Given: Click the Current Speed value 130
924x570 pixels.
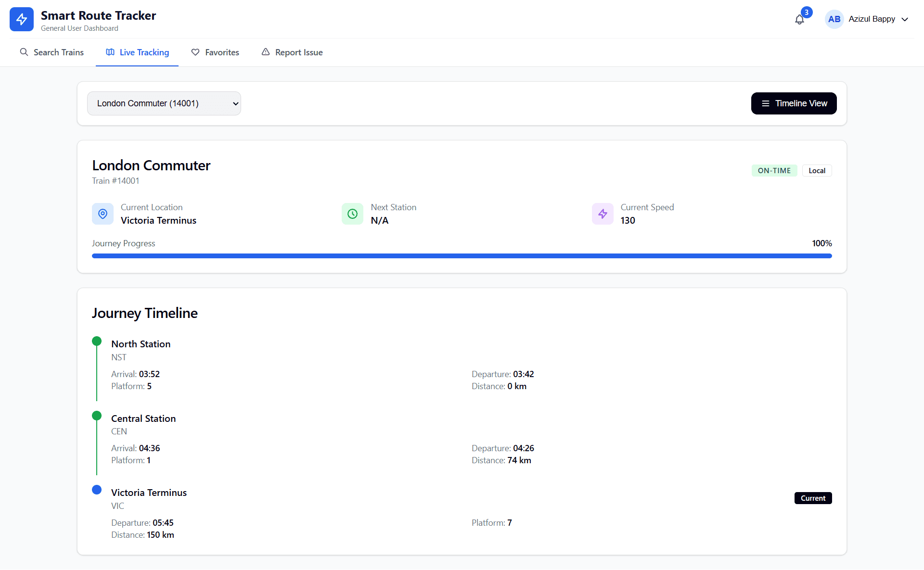Looking at the screenshot, I should 628,220.
